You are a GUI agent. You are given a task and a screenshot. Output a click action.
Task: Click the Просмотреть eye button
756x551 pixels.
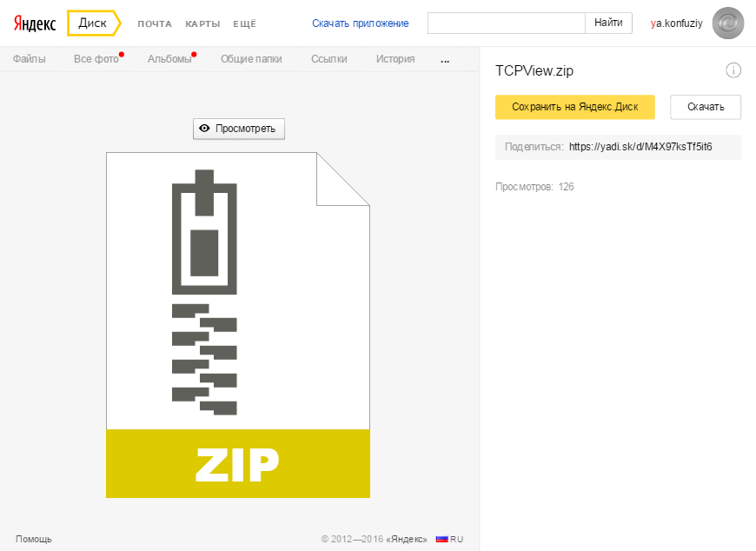point(238,129)
